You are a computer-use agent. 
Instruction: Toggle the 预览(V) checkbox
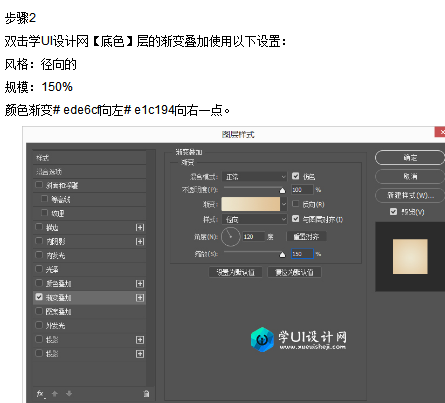tap(393, 212)
